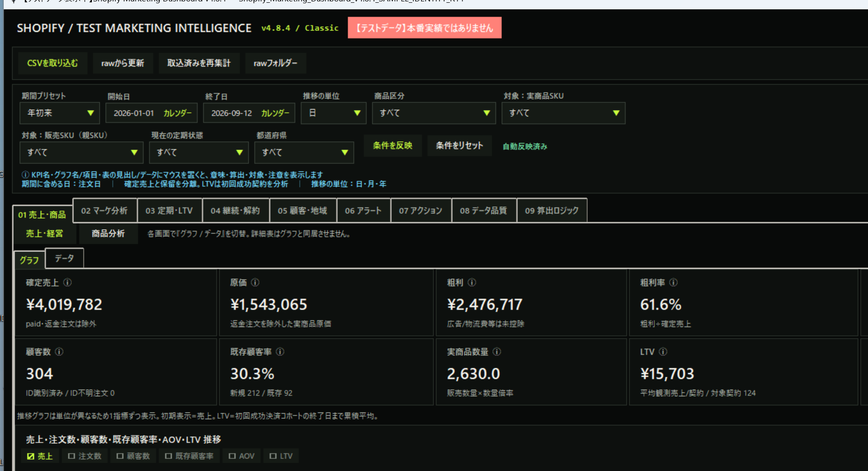This screenshot has height=471, width=868.
Task: Click the 推移の単位：日・月・年 note
Action: (349, 184)
